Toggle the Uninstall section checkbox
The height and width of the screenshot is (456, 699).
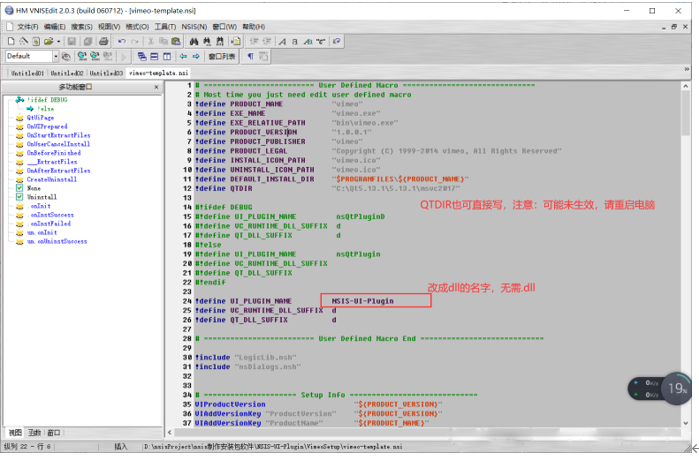20,197
